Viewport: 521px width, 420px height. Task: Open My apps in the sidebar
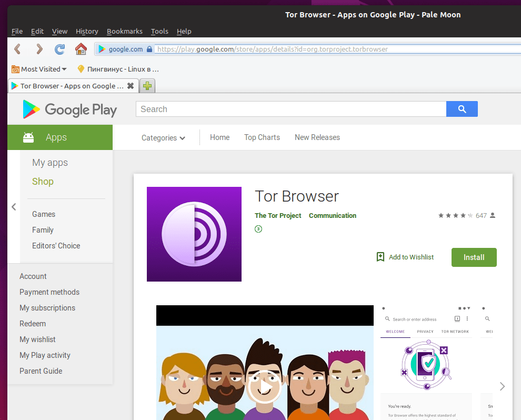click(x=50, y=163)
